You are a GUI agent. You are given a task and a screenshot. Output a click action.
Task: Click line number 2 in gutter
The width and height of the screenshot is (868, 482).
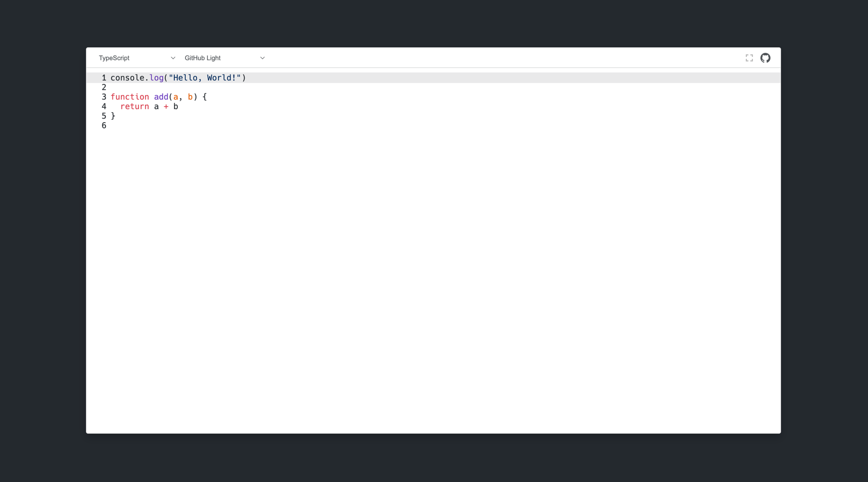pos(104,87)
